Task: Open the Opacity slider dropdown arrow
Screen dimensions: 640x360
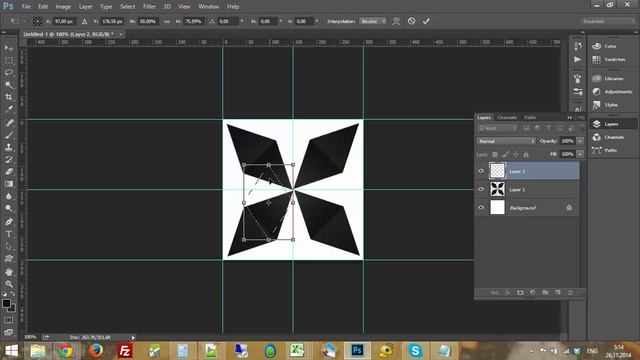Action: pyautogui.click(x=580, y=141)
